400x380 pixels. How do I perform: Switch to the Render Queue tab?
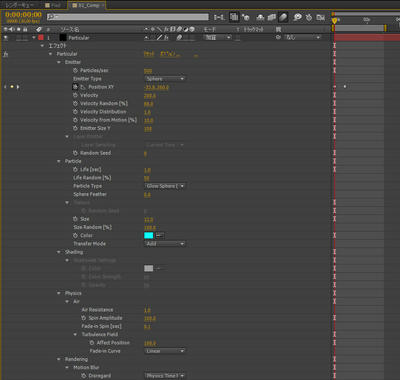(19, 5)
